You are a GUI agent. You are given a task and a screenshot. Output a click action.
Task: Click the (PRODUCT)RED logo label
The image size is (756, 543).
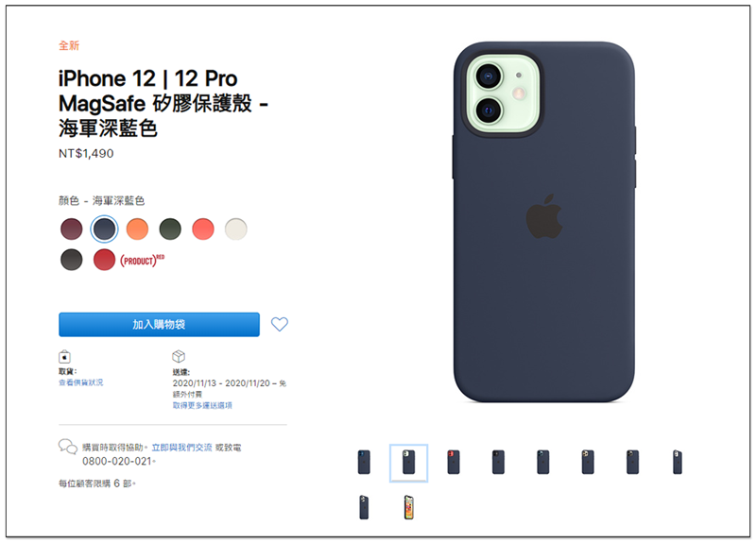pyautogui.click(x=143, y=261)
